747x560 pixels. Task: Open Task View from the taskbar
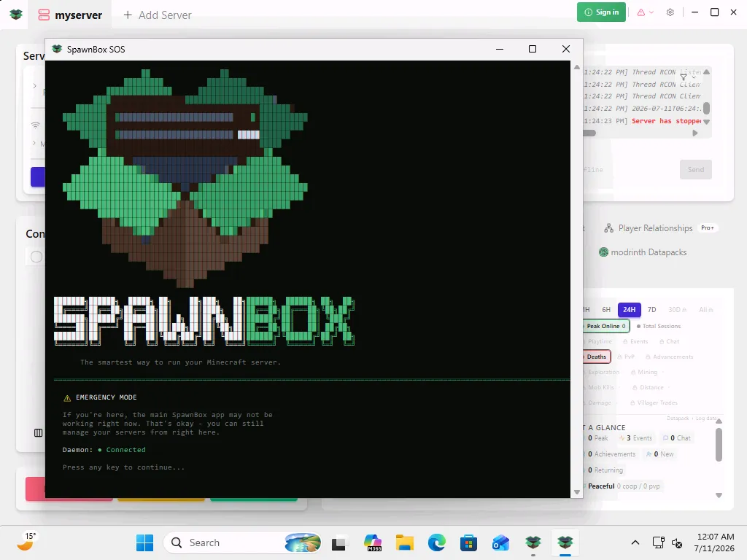coord(338,542)
